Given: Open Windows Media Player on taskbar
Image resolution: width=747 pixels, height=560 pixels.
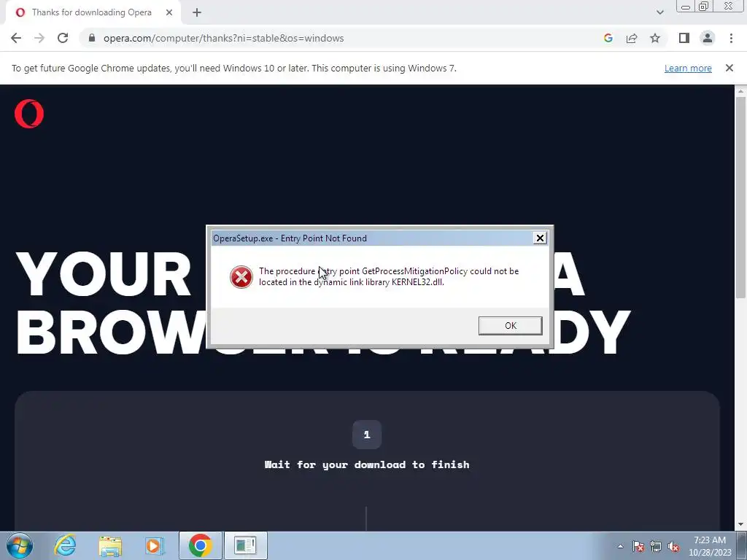Looking at the screenshot, I should click(154, 545).
